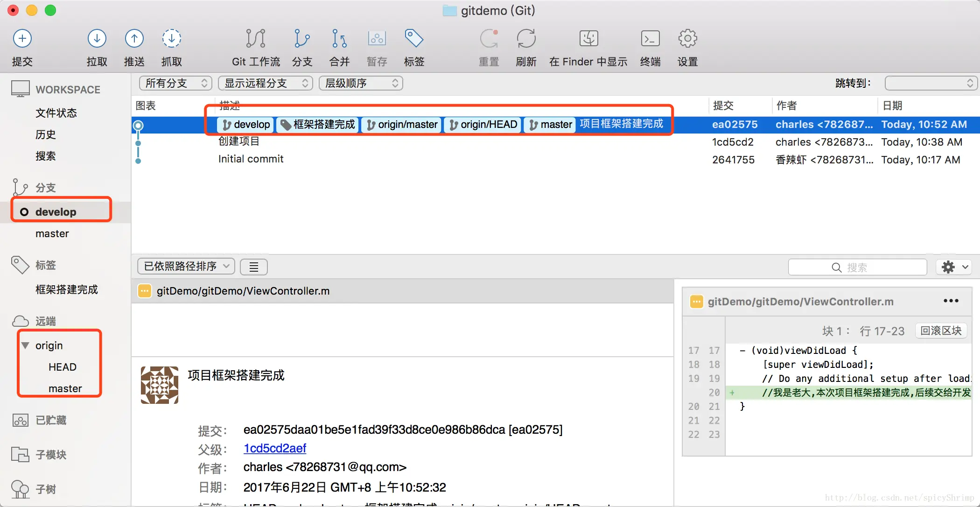Open the 已依照路径排序 sort dropdown
The height and width of the screenshot is (507, 980).
pos(186,267)
